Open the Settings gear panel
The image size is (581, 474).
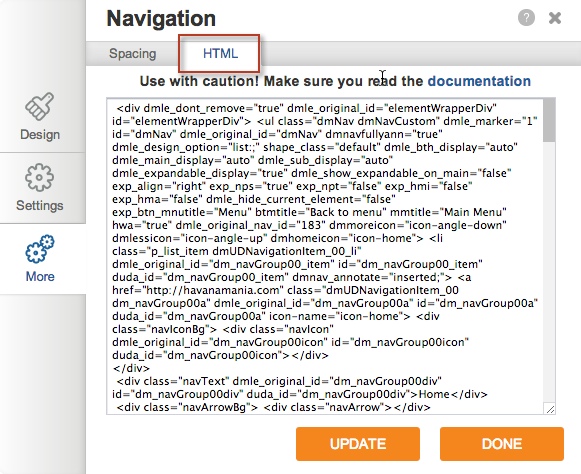pyautogui.click(x=40, y=178)
